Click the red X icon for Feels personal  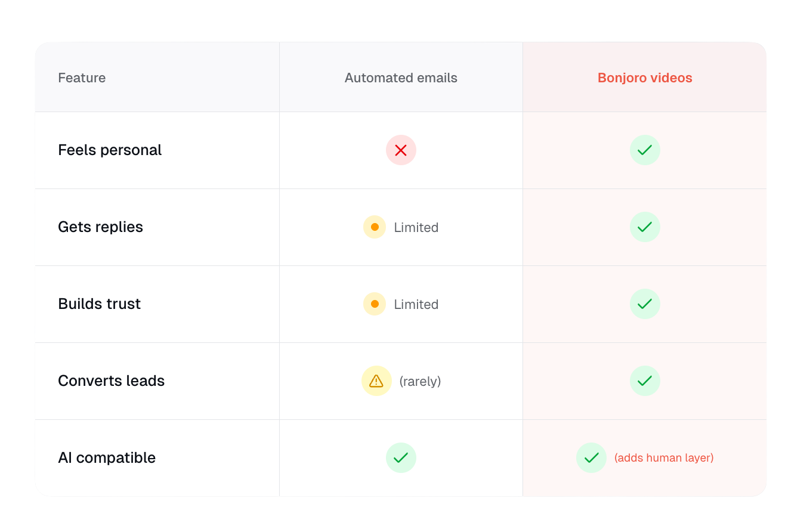click(x=401, y=150)
